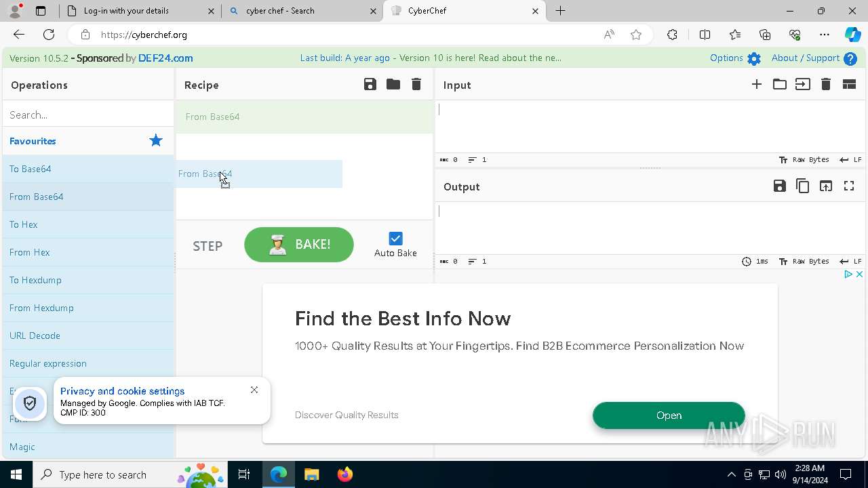Image resolution: width=868 pixels, height=488 pixels.
Task: Open Copilot sidebar icon
Action: click(x=852, y=35)
